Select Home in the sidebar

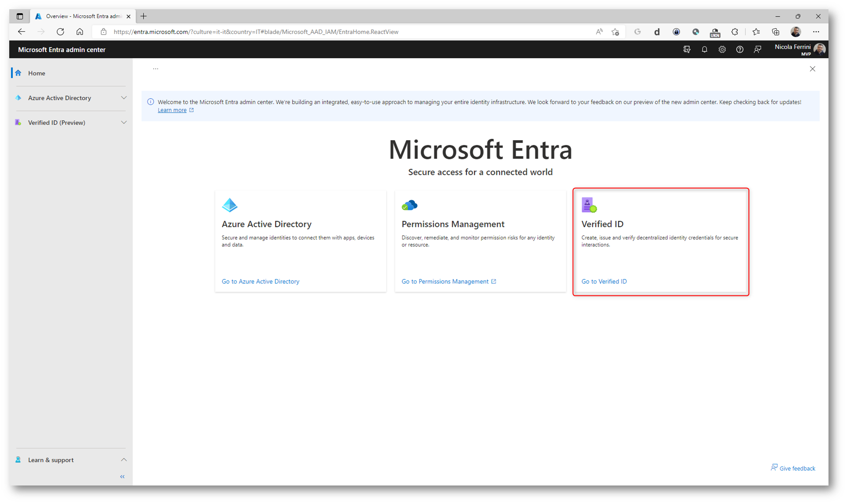click(x=37, y=73)
